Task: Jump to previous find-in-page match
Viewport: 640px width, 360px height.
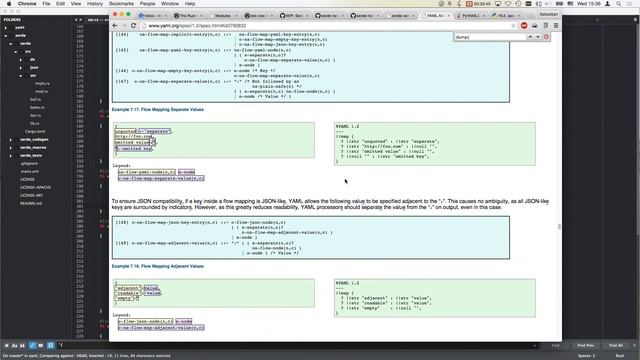Action: (x=530, y=37)
